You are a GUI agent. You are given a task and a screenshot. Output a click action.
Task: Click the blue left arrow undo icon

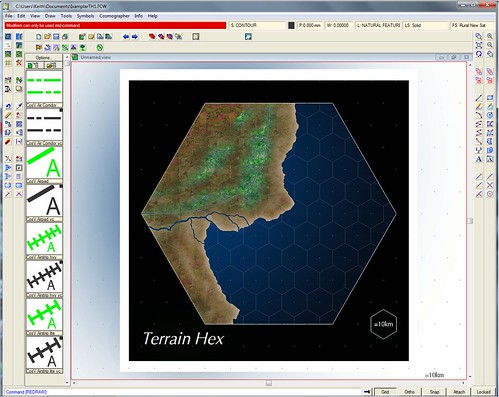click(x=126, y=37)
